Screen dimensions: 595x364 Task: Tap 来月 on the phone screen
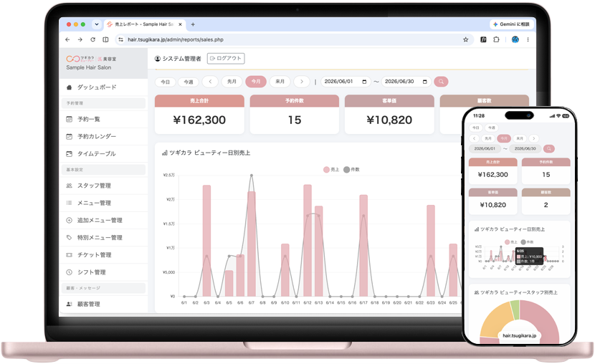point(520,138)
